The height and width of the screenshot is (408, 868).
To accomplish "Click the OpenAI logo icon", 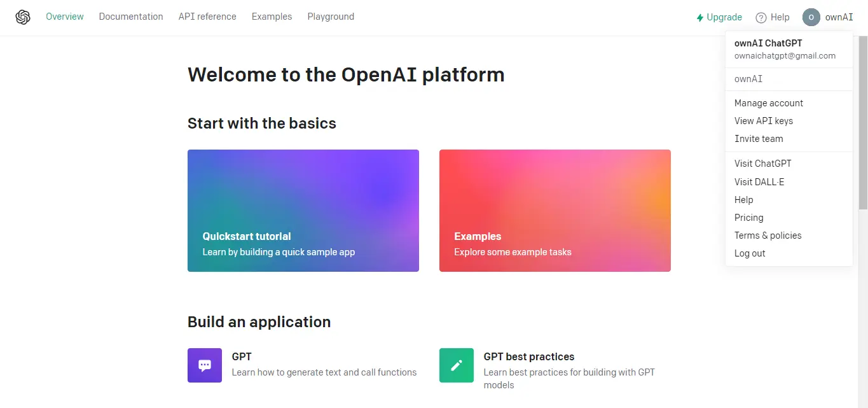I will (23, 17).
